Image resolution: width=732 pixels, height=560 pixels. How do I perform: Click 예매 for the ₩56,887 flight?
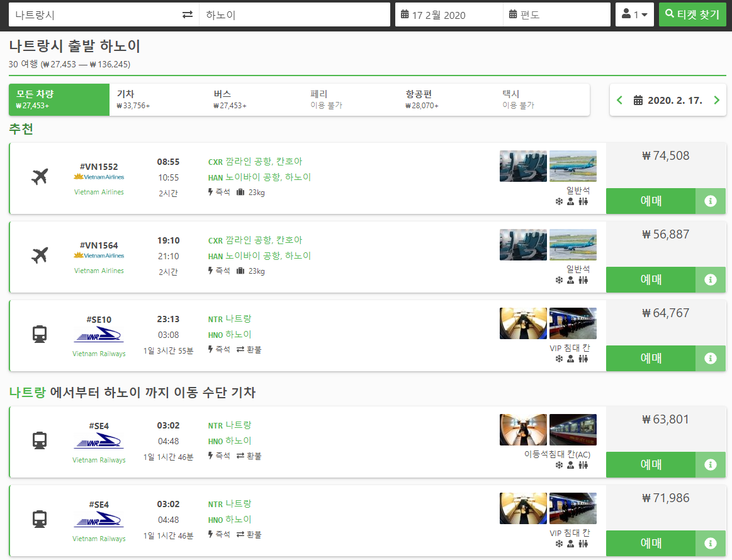pyautogui.click(x=651, y=279)
